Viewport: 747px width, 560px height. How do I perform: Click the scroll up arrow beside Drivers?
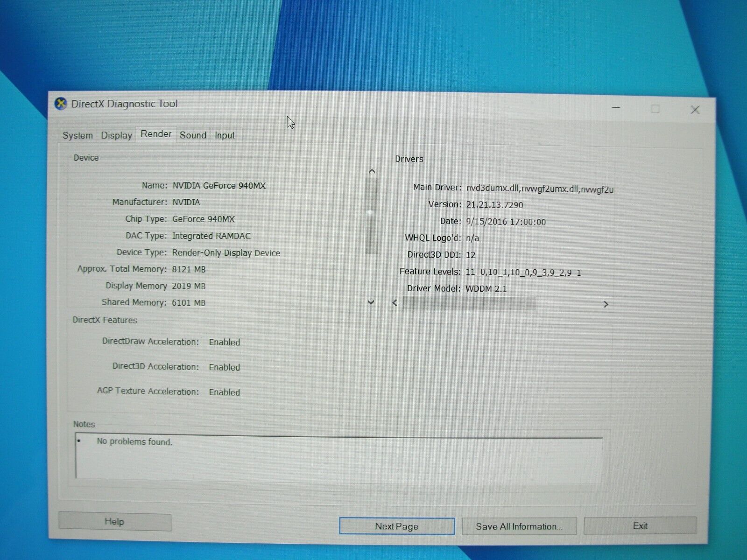tap(372, 171)
